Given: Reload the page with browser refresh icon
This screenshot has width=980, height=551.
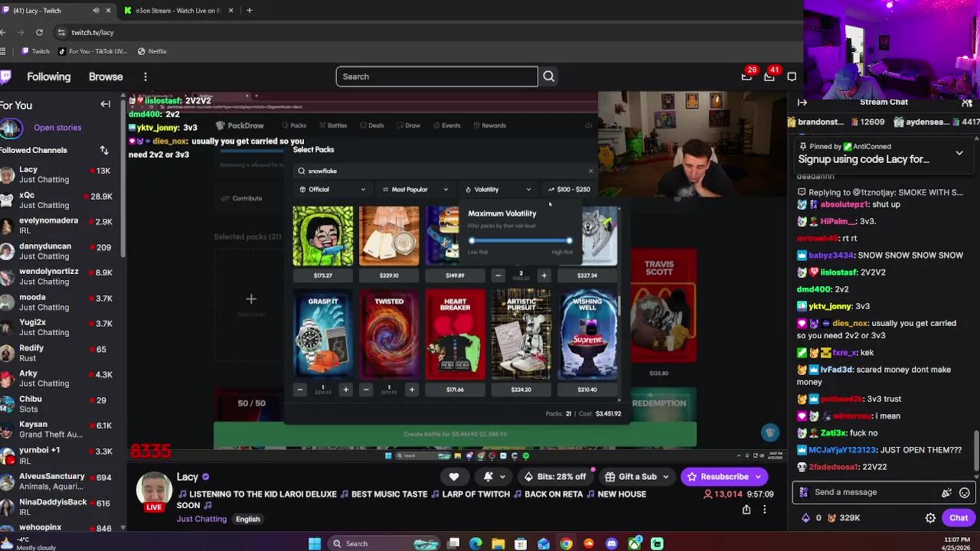Looking at the screenshot, I should (39, 32).
